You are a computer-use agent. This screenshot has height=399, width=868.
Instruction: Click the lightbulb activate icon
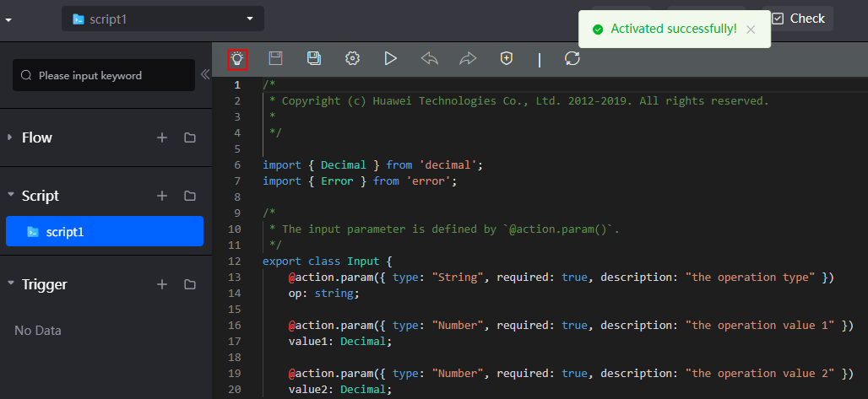(237, 59)
